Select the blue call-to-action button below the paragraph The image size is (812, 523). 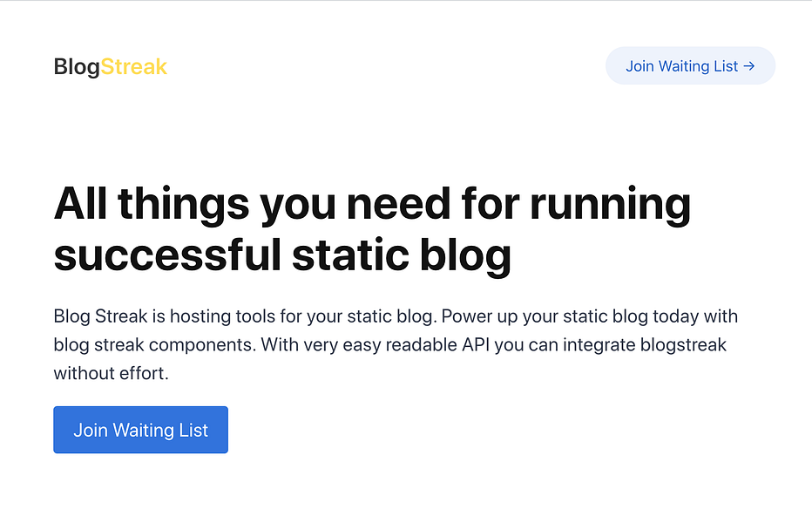coord(140,430)
